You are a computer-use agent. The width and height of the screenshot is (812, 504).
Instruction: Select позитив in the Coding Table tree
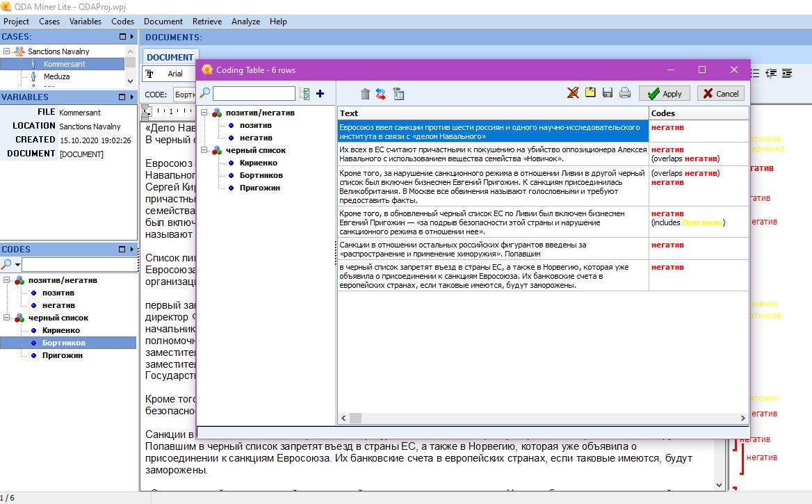point(255,125)
